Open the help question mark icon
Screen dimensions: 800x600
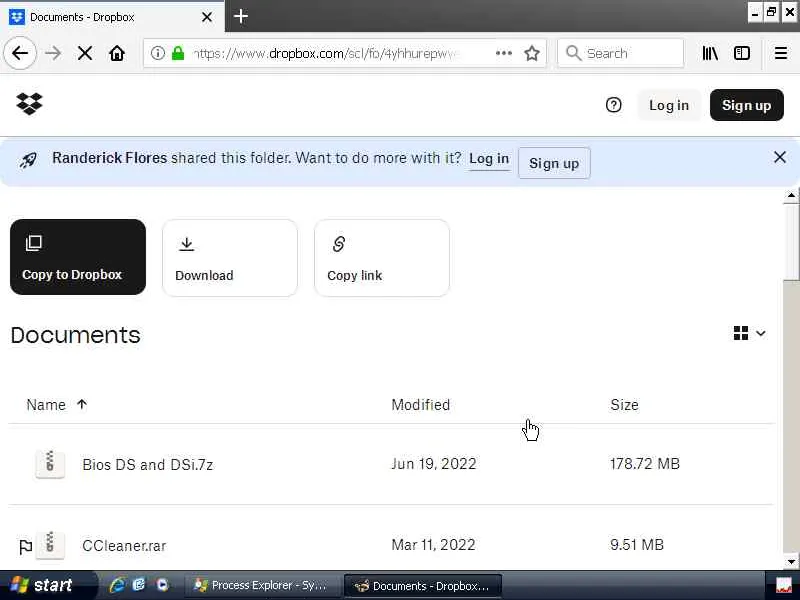pyautogui.click(x=613, y=105)
